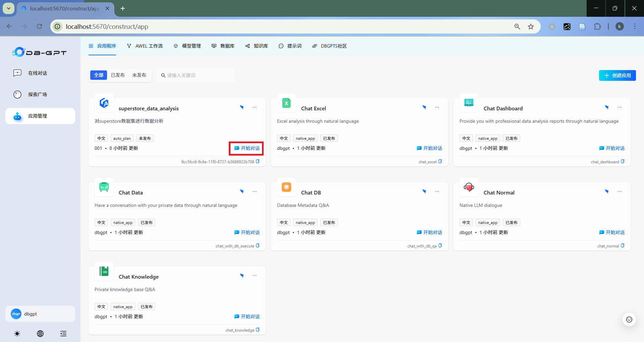Open more options for Chat Normal card

click(x=620, y=191)
